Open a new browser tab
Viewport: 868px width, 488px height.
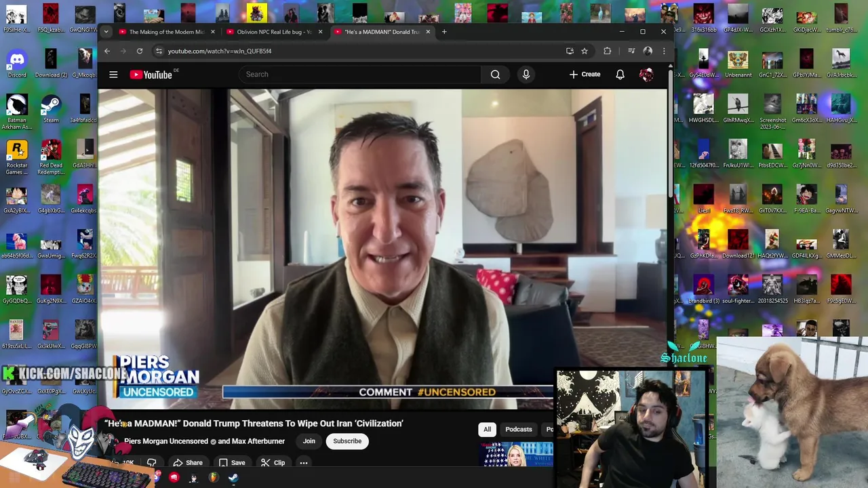tap(444, 32)
